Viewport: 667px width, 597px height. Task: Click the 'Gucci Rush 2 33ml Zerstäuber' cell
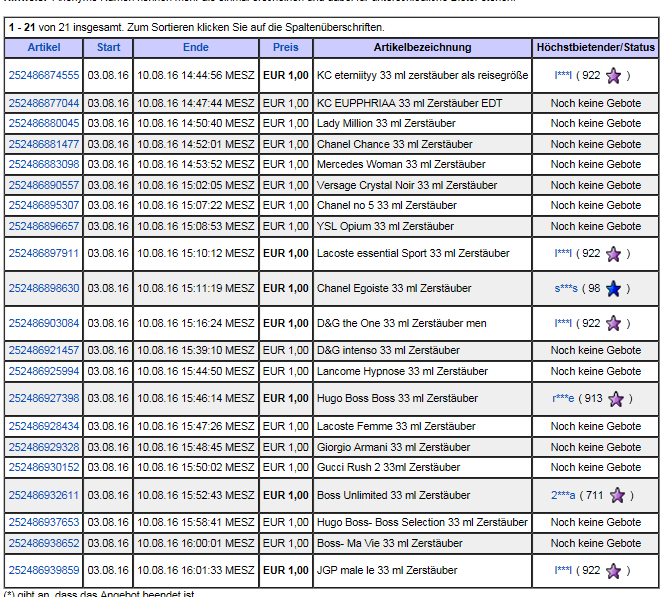[x=422, y=468]
